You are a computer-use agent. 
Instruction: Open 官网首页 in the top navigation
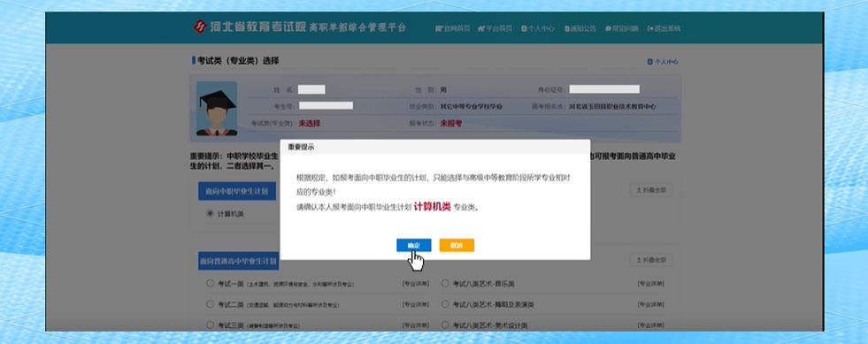coord(453,28)
